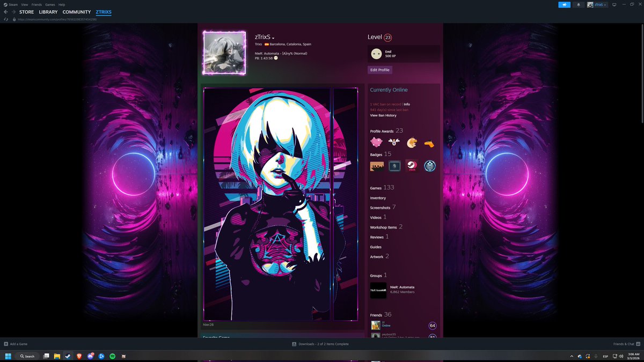Open the Reviews 1 link
Screen dimensions: 644x362
click(379, 237)
